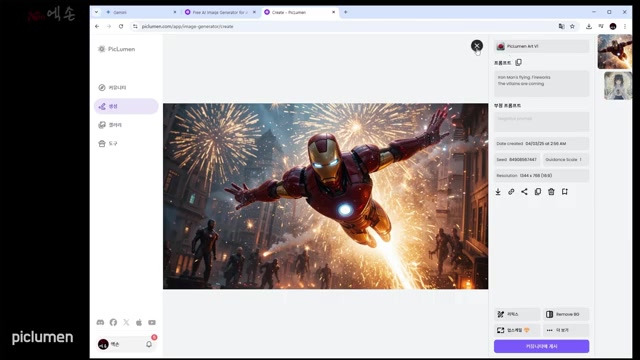Click the Seed value field
The image size is (640, 360).
(x=517, y=160)
